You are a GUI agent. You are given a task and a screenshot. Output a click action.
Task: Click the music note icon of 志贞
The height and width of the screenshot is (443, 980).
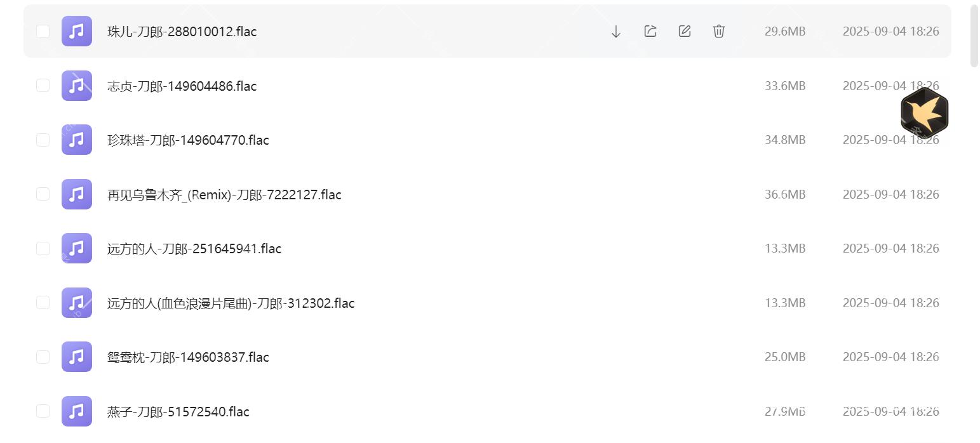pyautogui.click(x=76, y=85)
